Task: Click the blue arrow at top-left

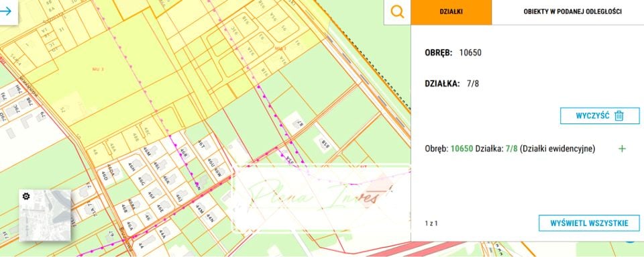Action: (5, 11)
